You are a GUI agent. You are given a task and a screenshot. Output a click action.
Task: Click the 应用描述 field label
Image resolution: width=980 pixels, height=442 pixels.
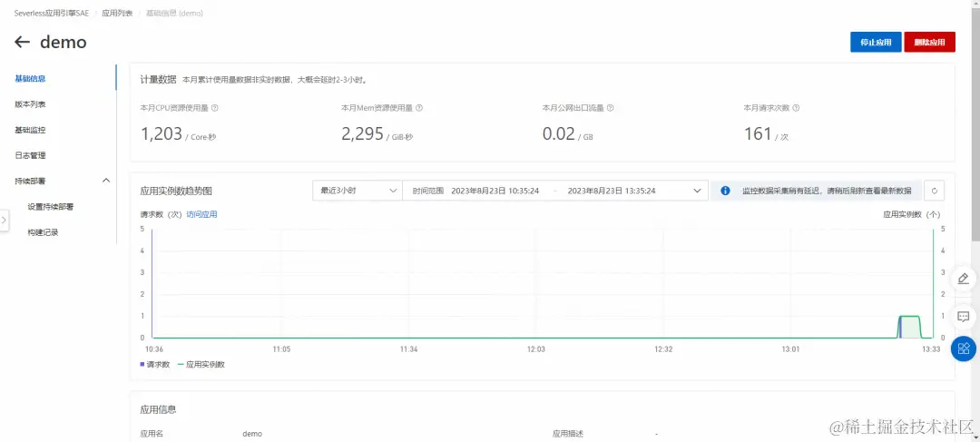pos(567,434)
